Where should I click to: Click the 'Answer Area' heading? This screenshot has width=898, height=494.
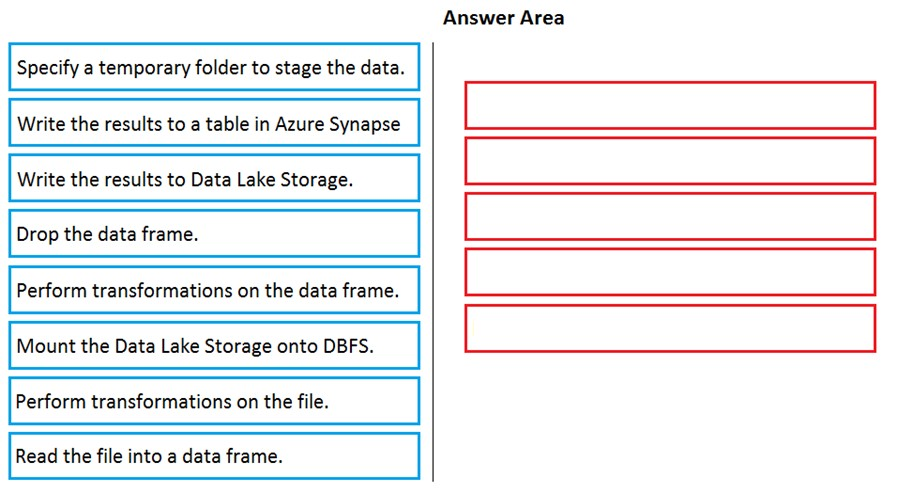pyautogui.click(x=503, y=18)
